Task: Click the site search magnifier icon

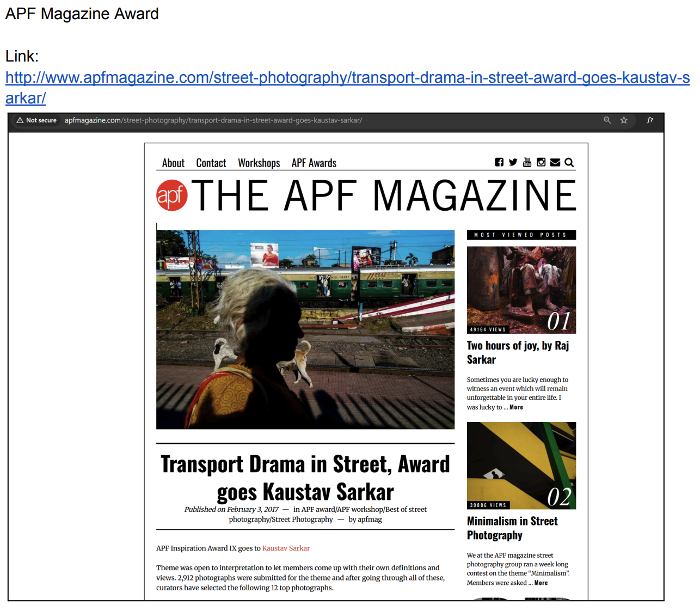Action: tap(569, 162)
